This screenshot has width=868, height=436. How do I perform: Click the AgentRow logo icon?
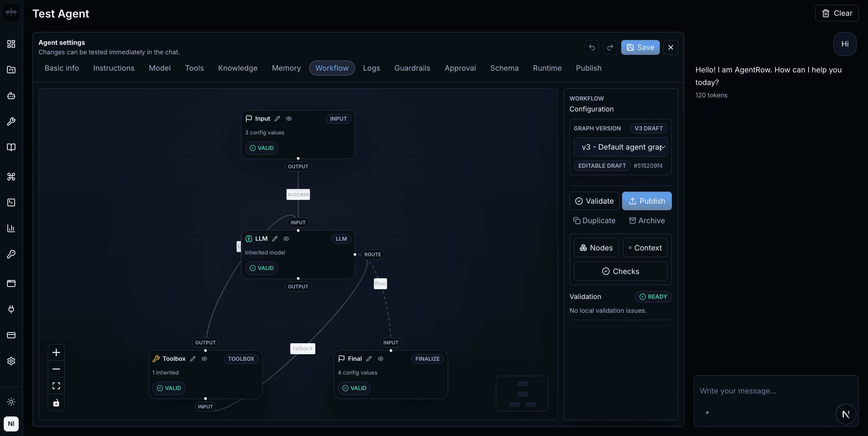coord(11,12)
